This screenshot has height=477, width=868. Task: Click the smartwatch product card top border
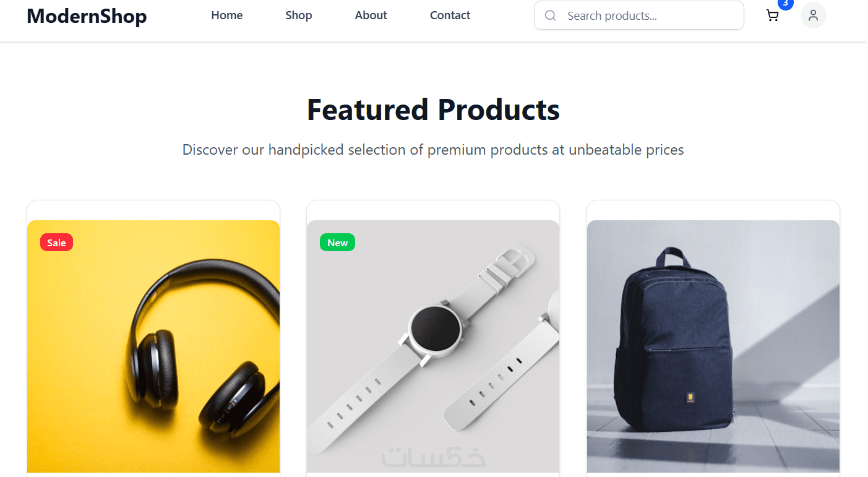click(x=433, y=200)
